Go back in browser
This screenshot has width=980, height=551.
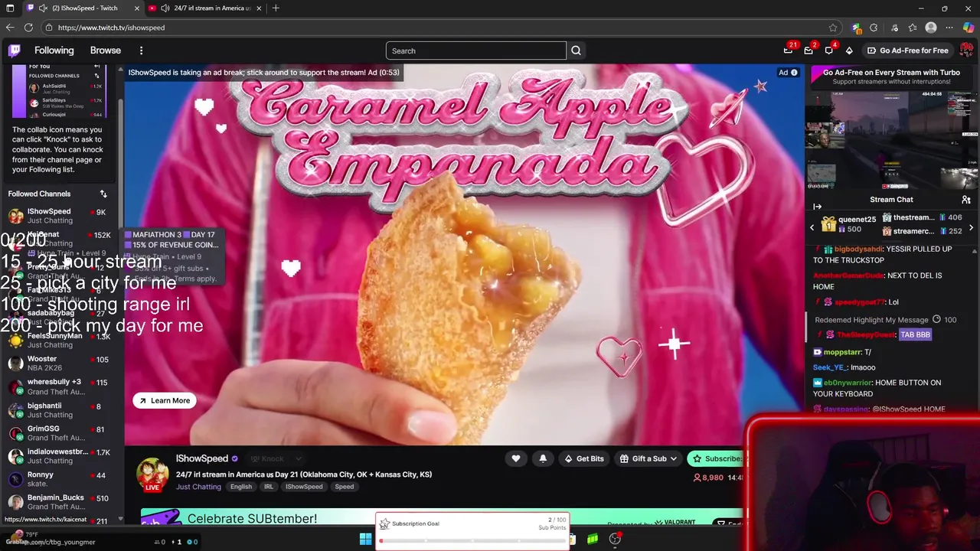click(10, 28)
